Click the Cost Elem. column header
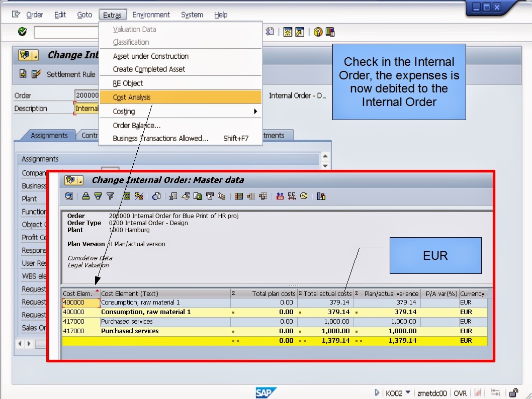The width and height of the screenshot is (532, 399). [81, 293]
